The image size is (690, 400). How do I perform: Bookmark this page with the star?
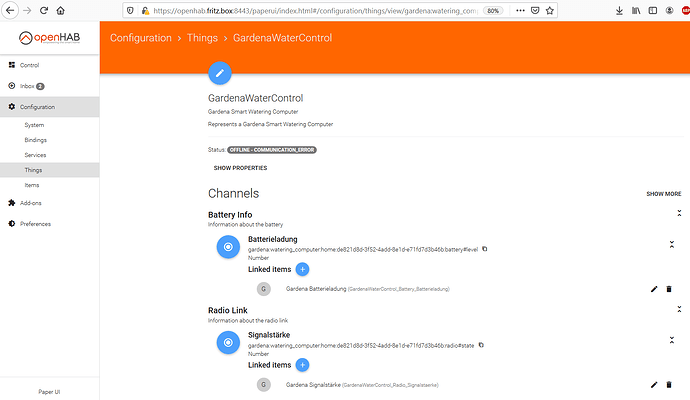[x=550, y=11]
